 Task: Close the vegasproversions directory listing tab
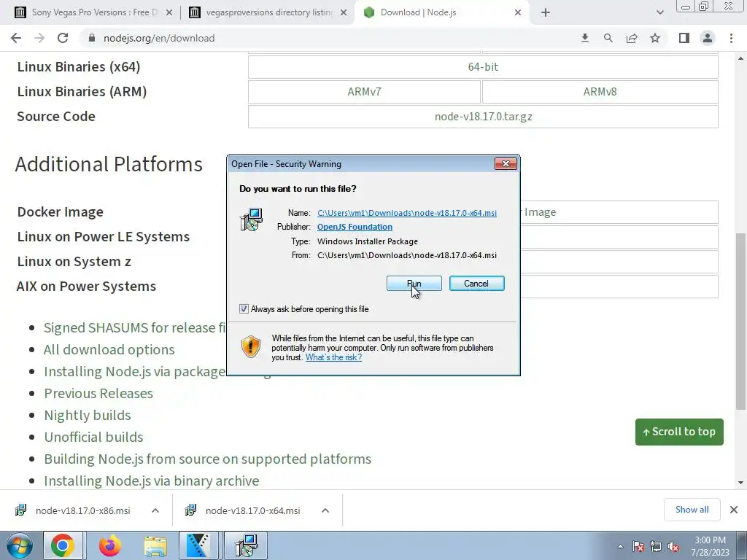[343, 13]
